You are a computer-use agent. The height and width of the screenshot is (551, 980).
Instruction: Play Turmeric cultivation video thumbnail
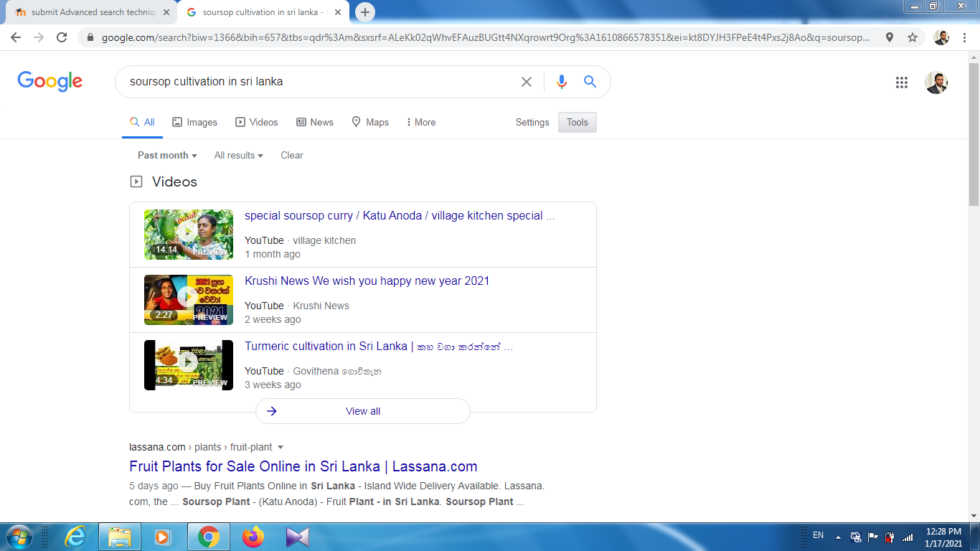tap(189, 365)
